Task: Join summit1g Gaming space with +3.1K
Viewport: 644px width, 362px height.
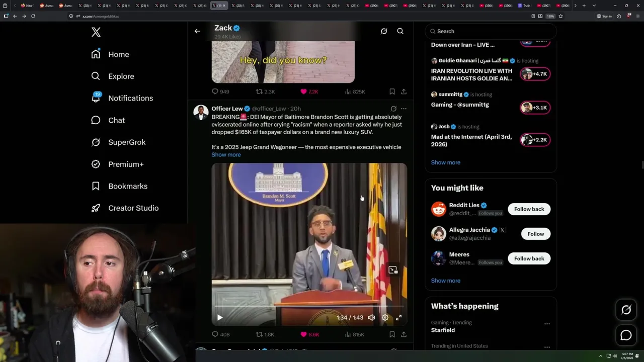Action: (535, 108)
